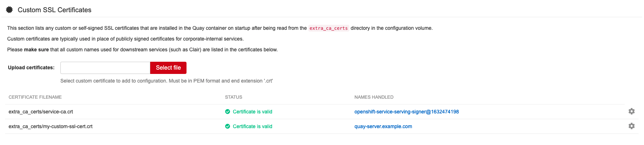Click the Custom SSL Certificates section title
The height and width of the screenshot is (145, 644).
click(x=55, y=10)
